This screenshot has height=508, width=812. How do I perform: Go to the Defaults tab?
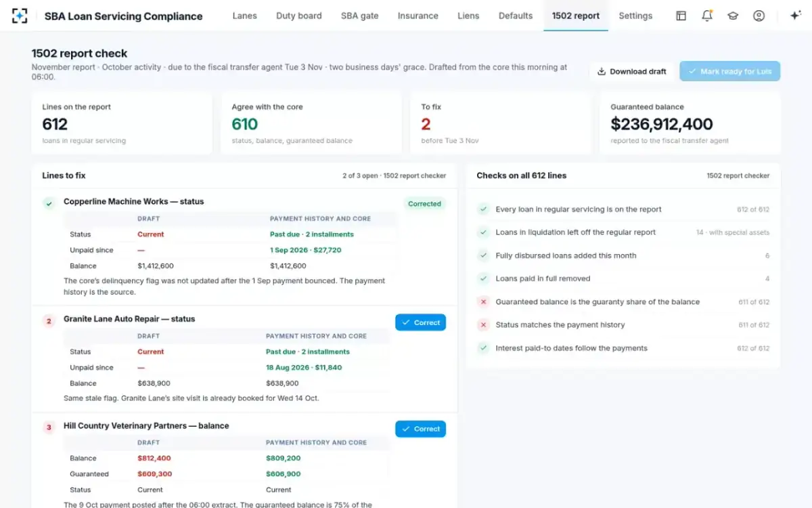[516, 16]
